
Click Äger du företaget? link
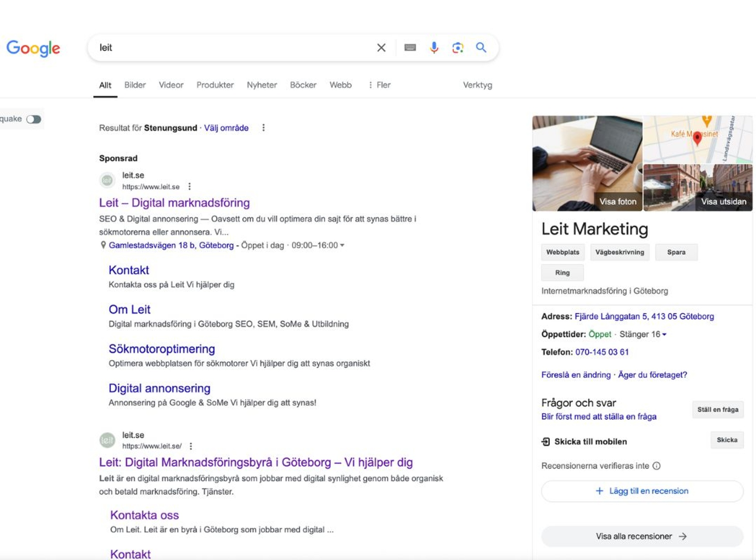(x=652, y=375)
